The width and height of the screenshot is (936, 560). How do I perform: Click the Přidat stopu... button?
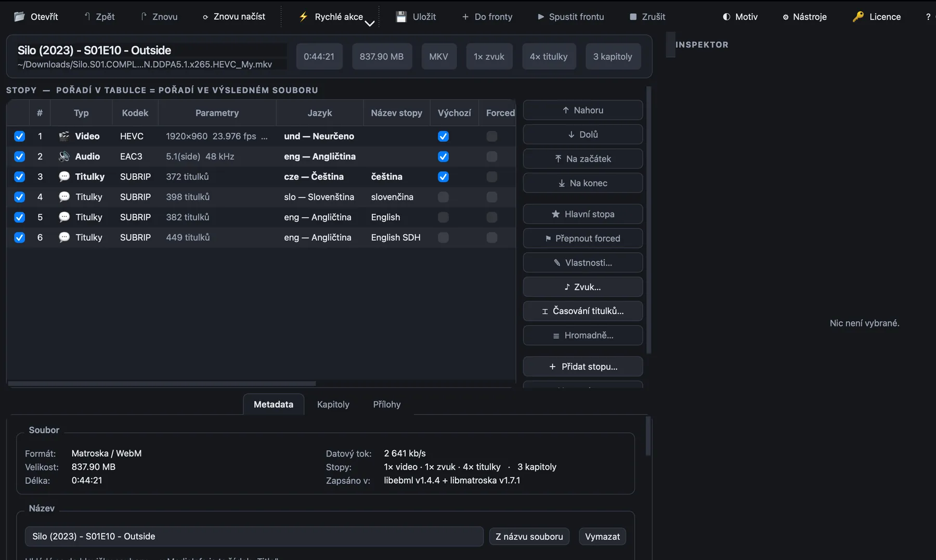tap(583, 367)
